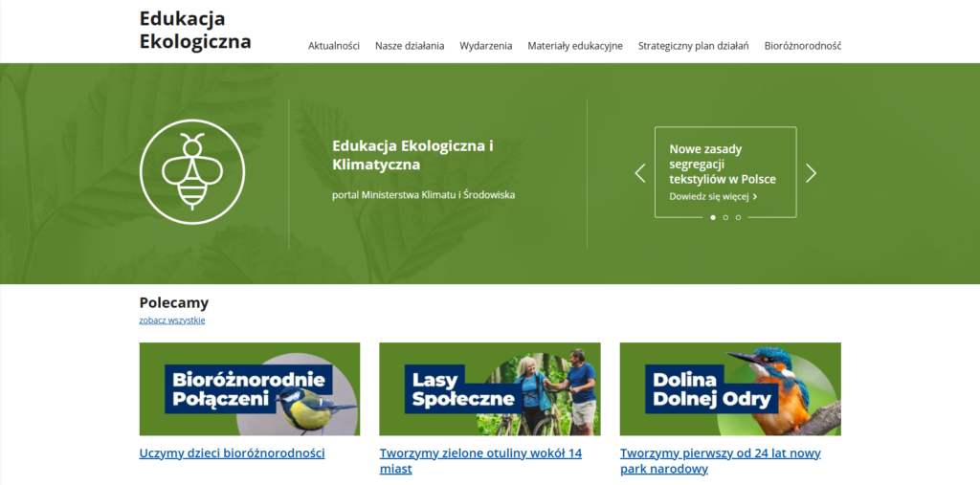This screenshot has height=485, width=980.
Task: Open the Aktualności menu item
Action: pos(333,46)
